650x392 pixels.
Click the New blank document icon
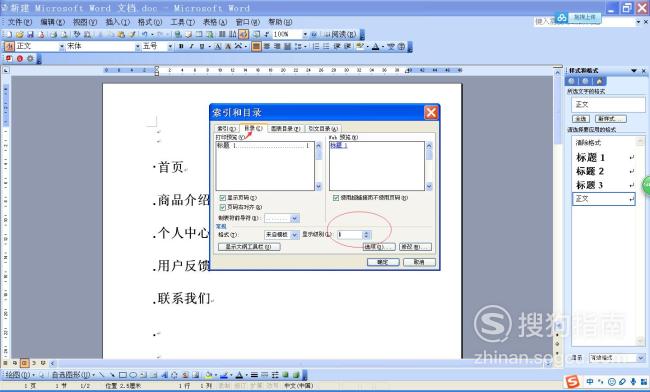point(9,34)
